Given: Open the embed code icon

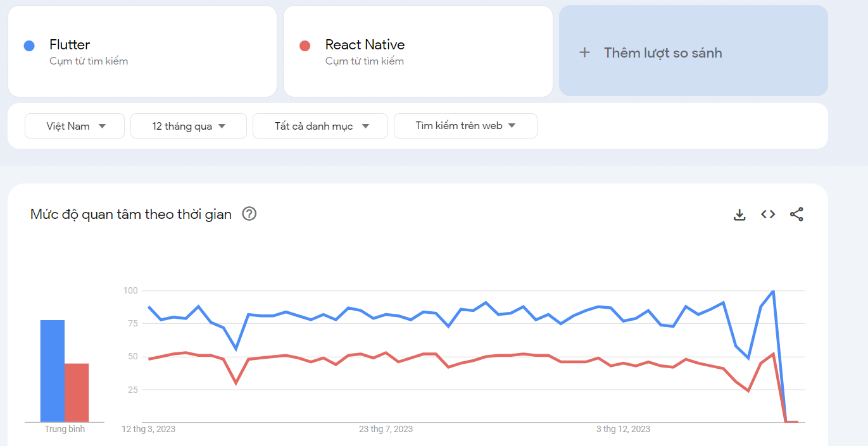Looking at the screenshot, I should pos(767,214).
